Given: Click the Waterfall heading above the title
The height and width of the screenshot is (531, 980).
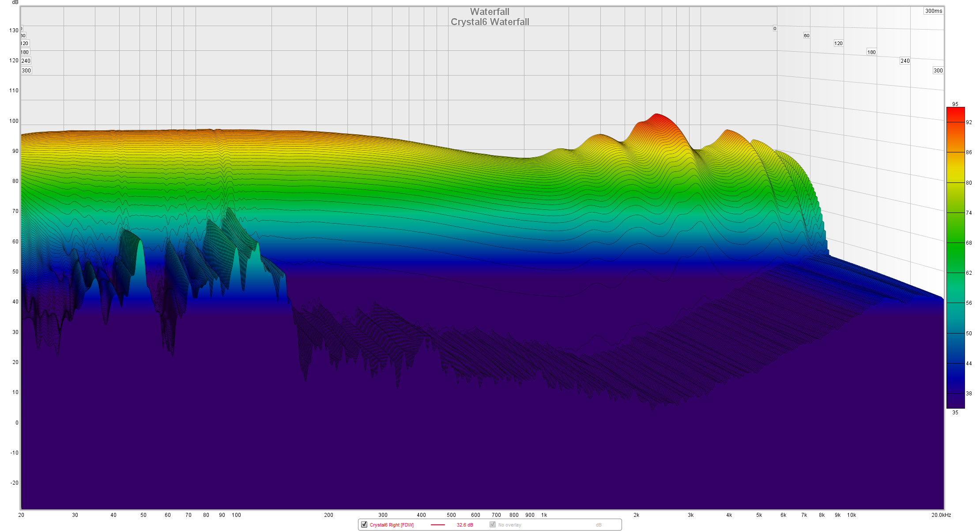Looking at the screenshot, I should [490, 12].
